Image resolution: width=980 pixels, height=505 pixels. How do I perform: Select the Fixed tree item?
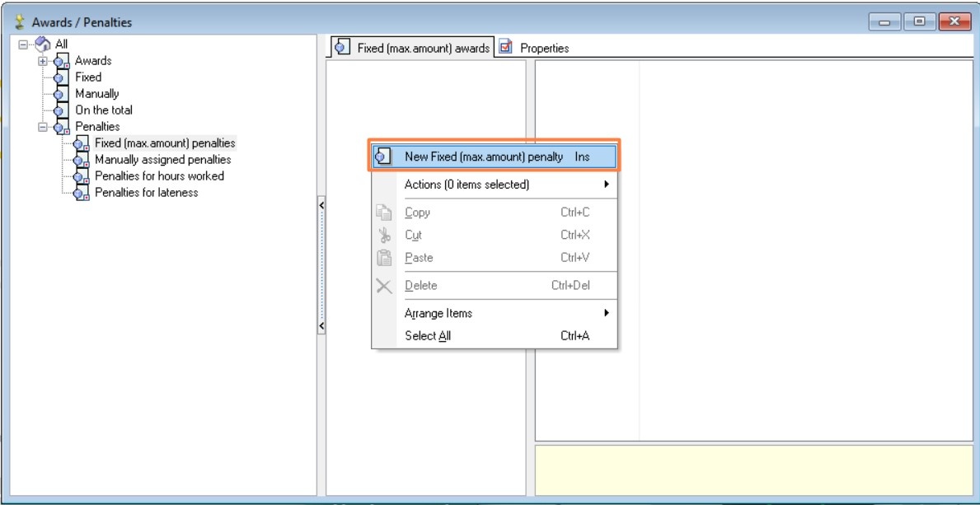tap(88, 77)
